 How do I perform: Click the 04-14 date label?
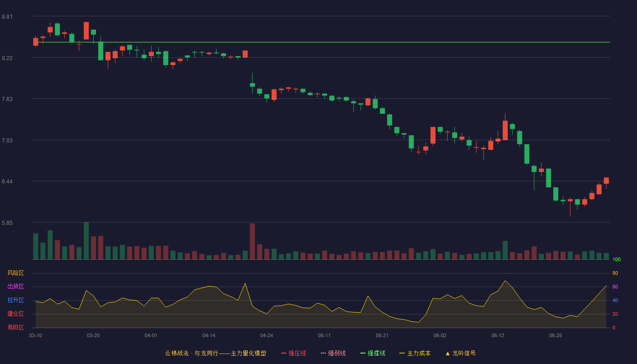click(209, 335)
